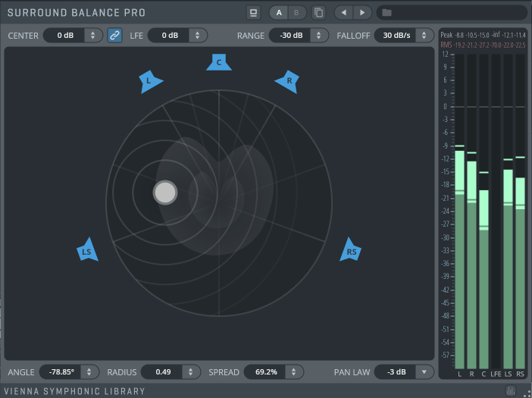Click the 0 dB mark on meter scale
Viewport: 532px width, 398px height.
(445, 107)
